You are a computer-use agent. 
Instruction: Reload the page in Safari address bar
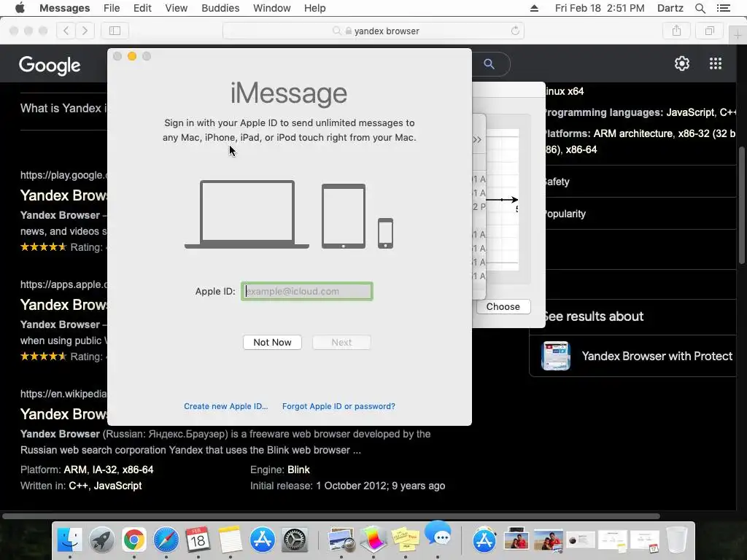515,31
